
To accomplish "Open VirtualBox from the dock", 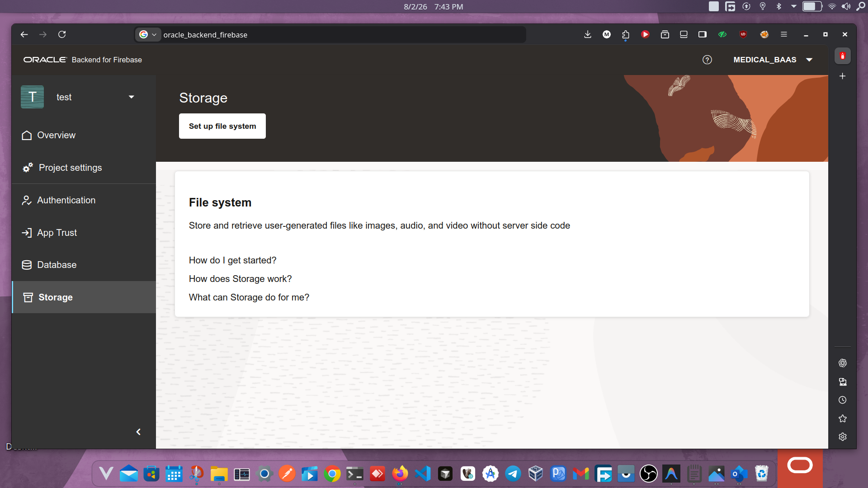I will pyautogui.click(x=536, y=474).
